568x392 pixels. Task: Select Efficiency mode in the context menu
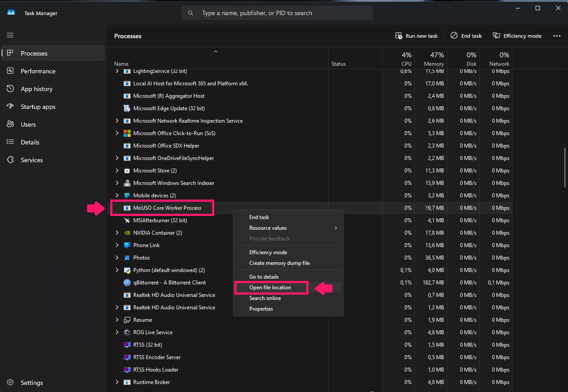click(288, 252)
